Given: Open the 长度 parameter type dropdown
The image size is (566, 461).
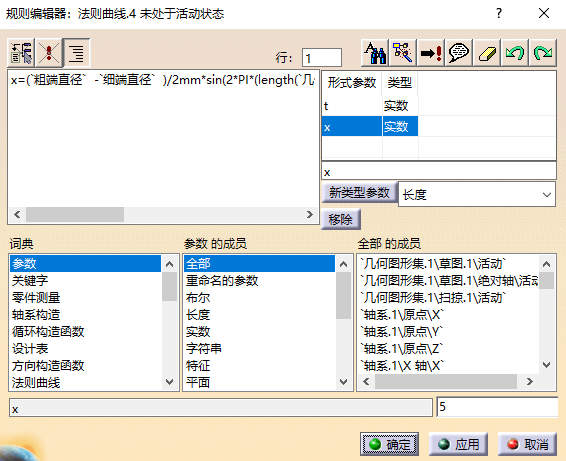Looking at the screenshot, I should [x=477, y=194].
